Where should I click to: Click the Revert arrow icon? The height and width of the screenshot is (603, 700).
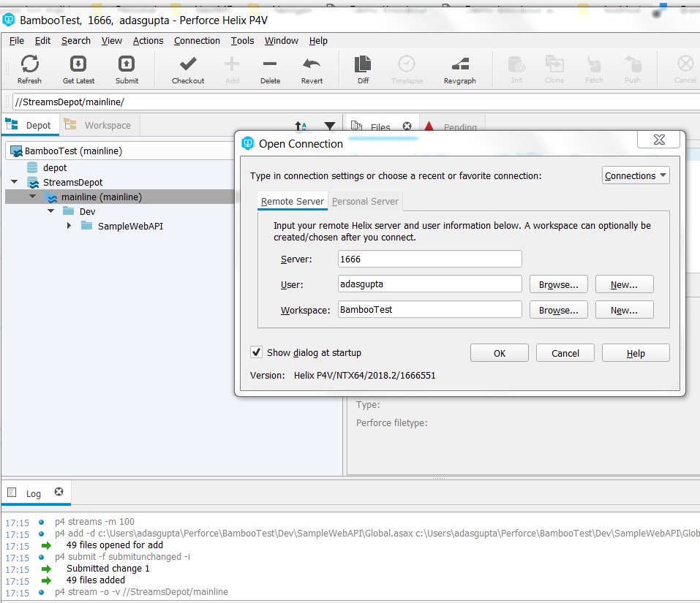click(x=312, y=64)
